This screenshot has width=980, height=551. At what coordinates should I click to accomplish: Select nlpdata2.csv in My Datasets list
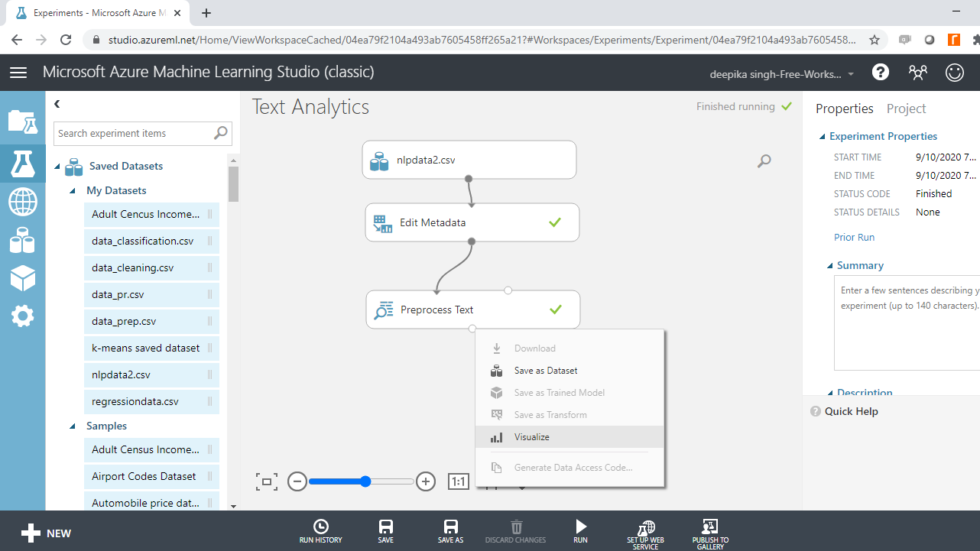pos(151,375)
